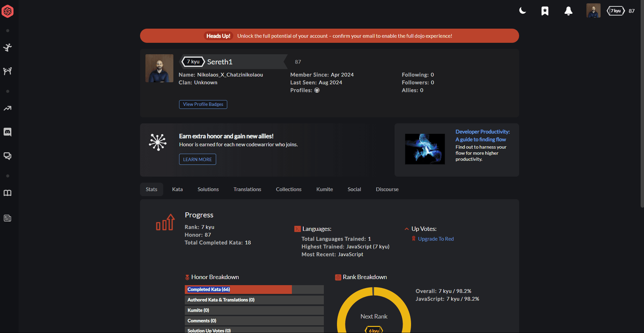Switch to the Discourse tab
This screenshot has height=333, width=644.
(387, 189)
